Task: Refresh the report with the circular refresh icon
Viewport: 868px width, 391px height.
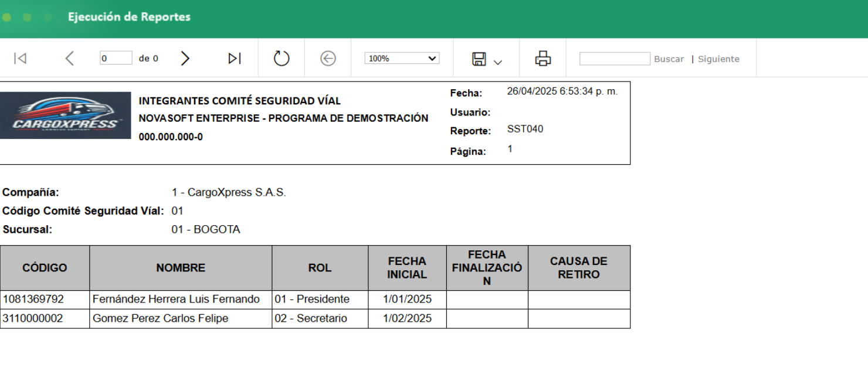Action: click(281, 58)
